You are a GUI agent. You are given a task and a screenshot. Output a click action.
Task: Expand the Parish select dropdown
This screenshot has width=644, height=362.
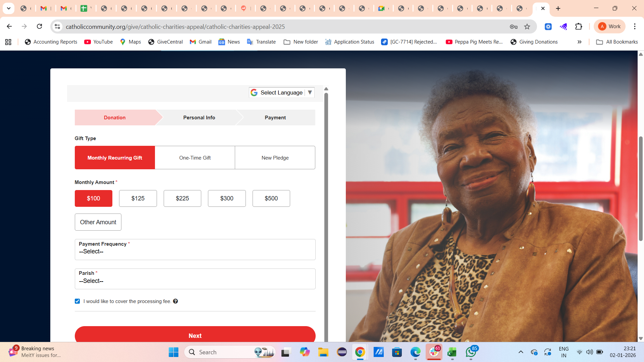pos(195,279)
